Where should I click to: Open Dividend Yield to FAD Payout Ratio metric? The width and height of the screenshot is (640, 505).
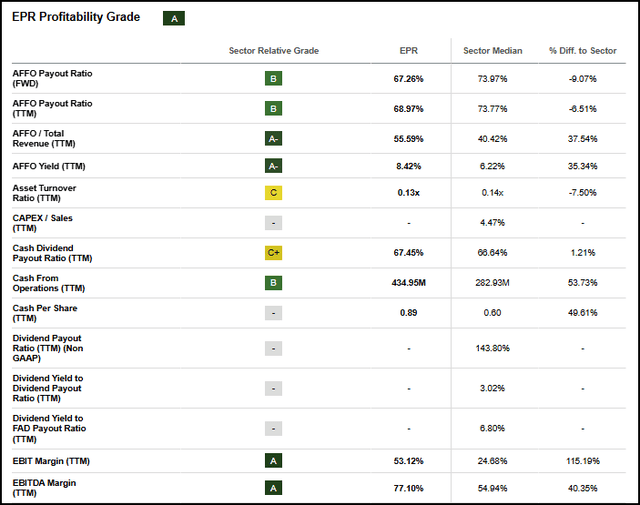pyautogui.click(x=49, y=429)
